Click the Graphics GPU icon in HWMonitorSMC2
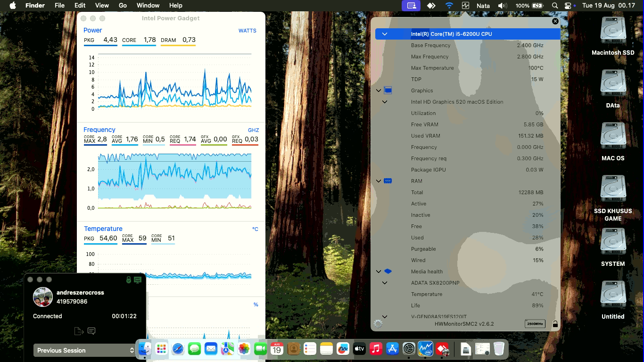Viewport: 644px width, 362px height. tap(388, 90)
